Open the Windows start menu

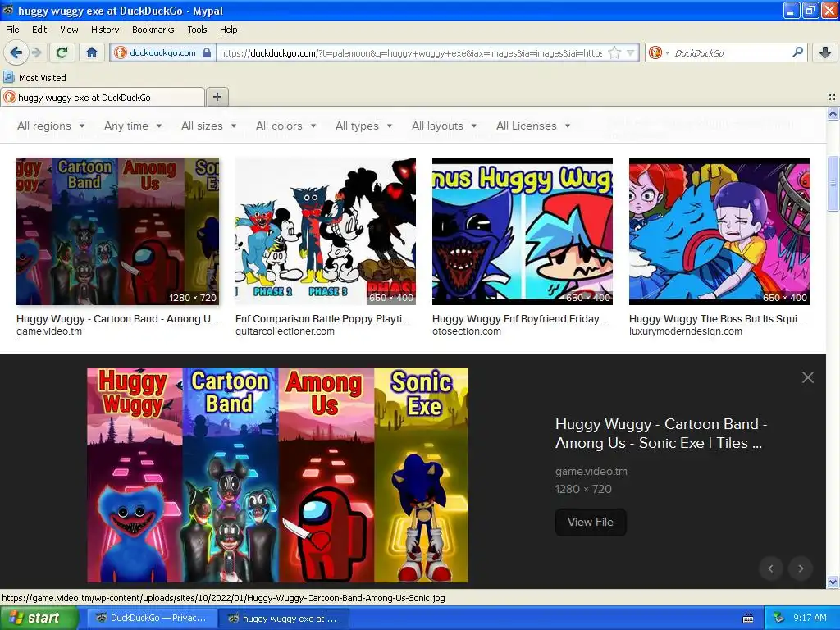click(39, 619)
